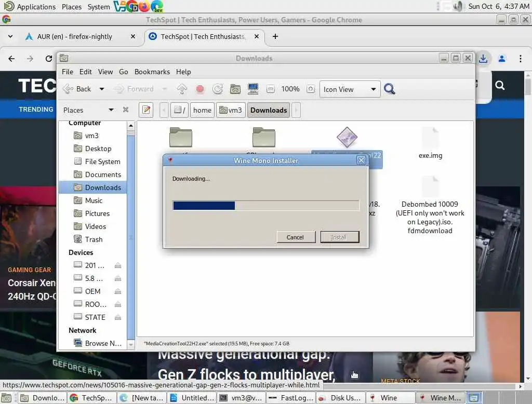Click the red Stop loading icon
This screenshot has height=404, width=532.
tap(200, 89)
